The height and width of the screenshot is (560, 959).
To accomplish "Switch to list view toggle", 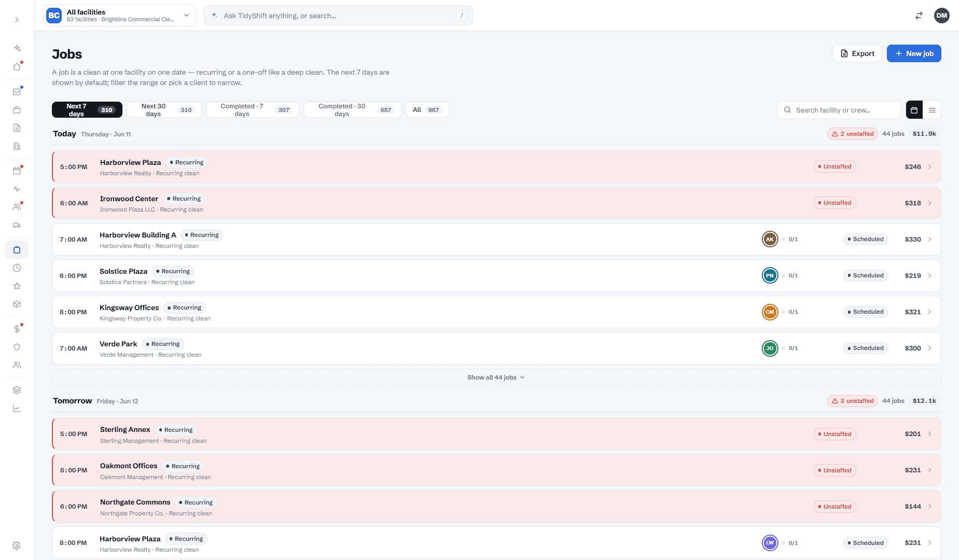I will pyautogui.click(x=932, y=110).
